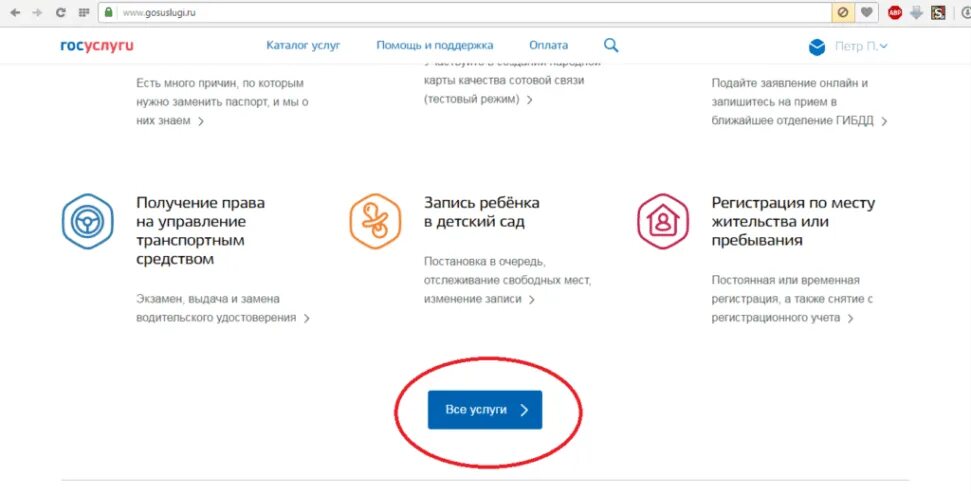Click the AdBlock Plus extension icon
Image resolution: width=971 pixels, height=494 pixels.
click(x=895, y=13)
